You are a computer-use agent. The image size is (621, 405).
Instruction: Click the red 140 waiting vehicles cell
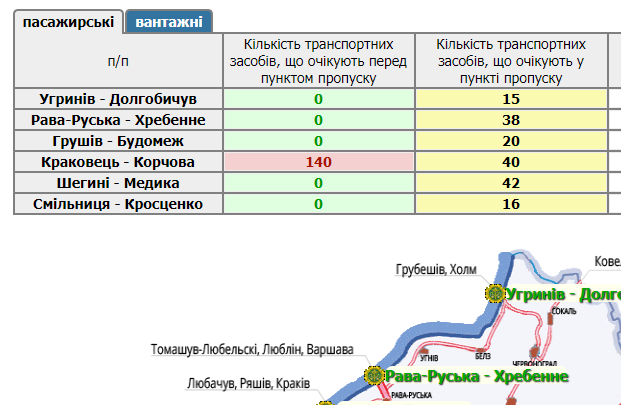(319, 161)
